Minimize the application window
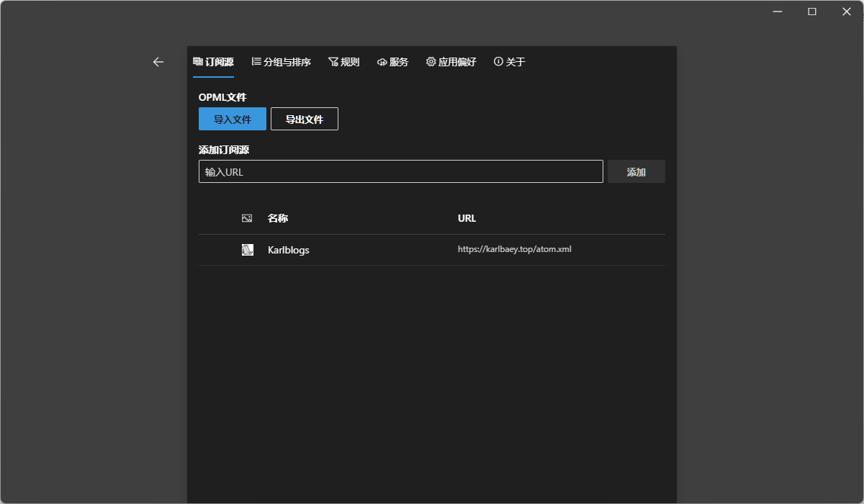This screenshot has width=864, height=504. 778,12
